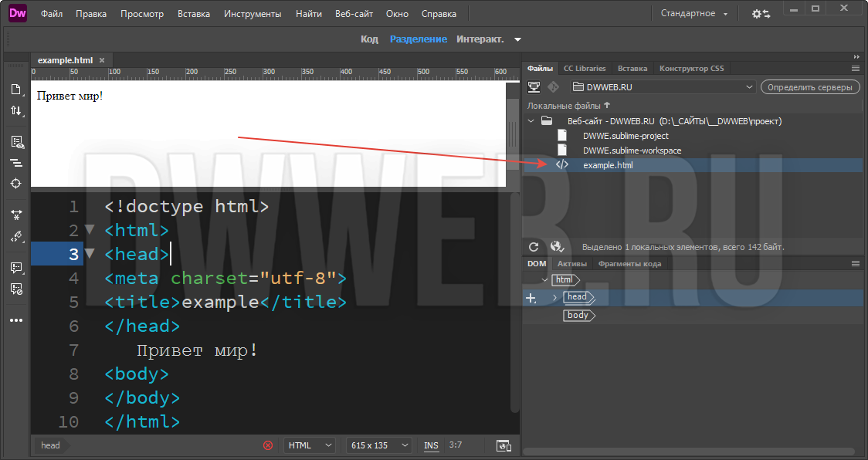The image size is (868, 460).
Task: Toggle INS insert mode in status bar
Action: (x=431, y=445)
